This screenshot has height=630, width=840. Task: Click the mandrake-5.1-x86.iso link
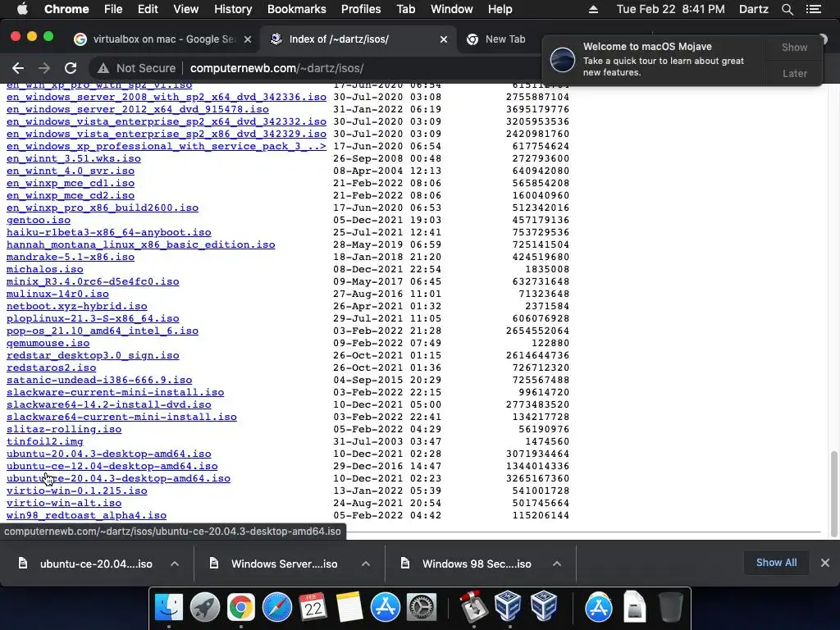tap(71, 257)
